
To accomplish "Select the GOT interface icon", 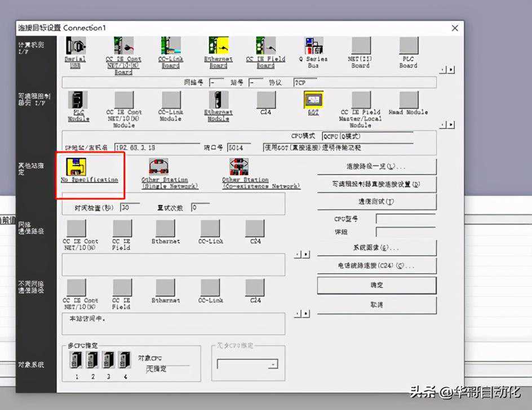I will coord(313,100).
